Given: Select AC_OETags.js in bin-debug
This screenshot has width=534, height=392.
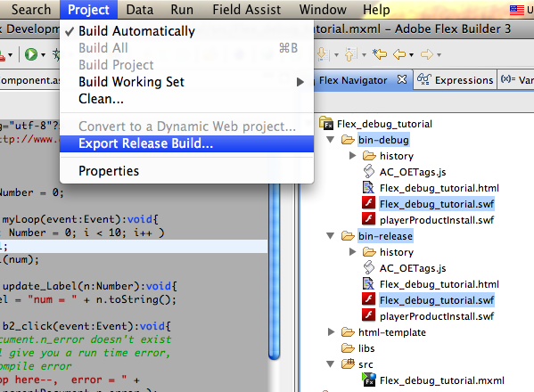Looking at the screenshot, I should coord(413,172).
